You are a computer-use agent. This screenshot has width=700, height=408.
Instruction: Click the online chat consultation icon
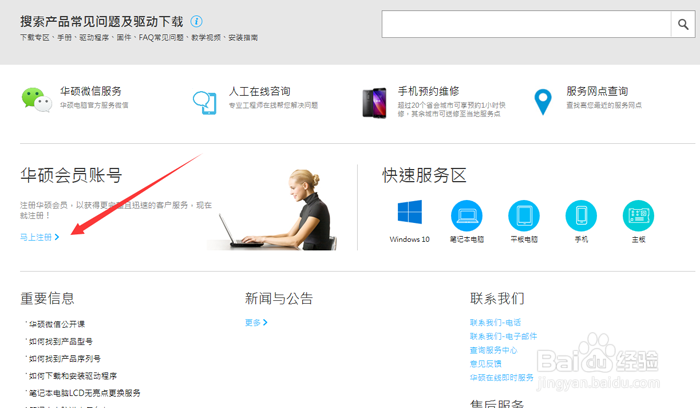pyautogui.click(x=205, y=102)
